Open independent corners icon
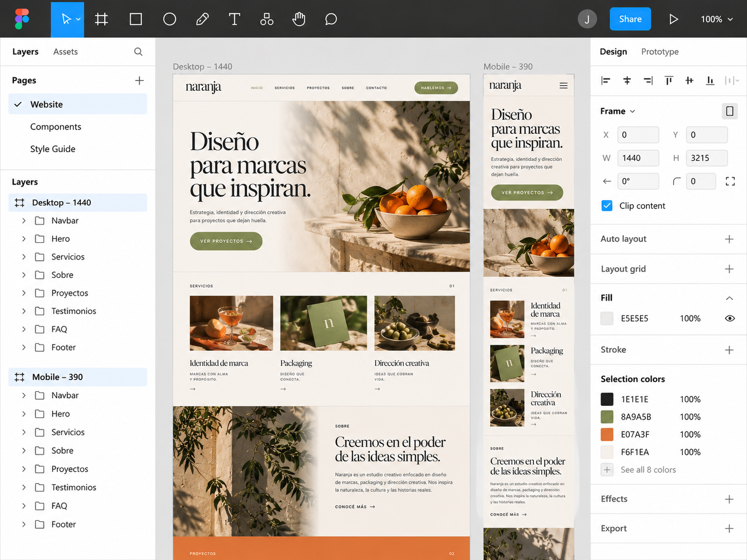This screenshot has height=560, width=747. point(730,181)
